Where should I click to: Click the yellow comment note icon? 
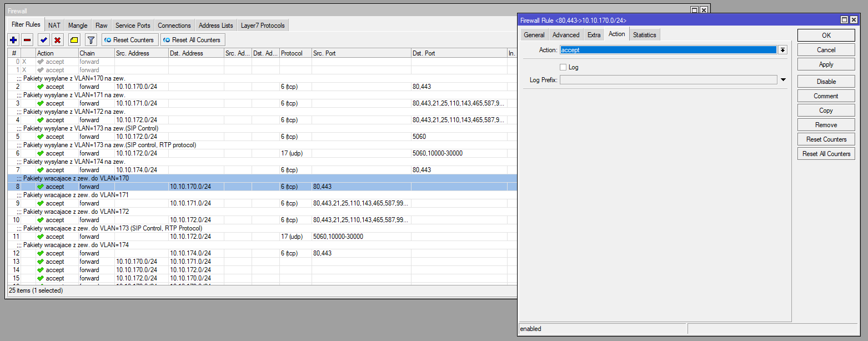pyautogui.click(x=74, y=40)
